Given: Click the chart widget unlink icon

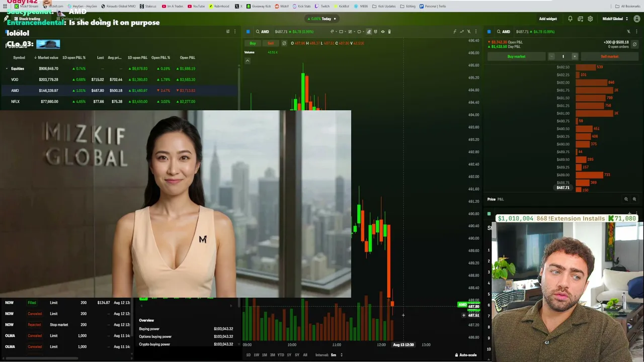Looking at the screenshot, I should click(469, 32).
